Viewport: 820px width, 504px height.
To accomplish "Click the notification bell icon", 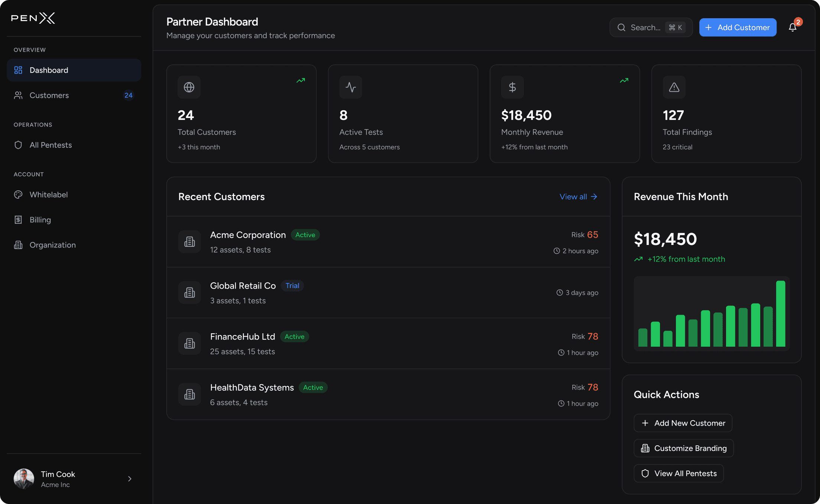I will coord(792,27).
